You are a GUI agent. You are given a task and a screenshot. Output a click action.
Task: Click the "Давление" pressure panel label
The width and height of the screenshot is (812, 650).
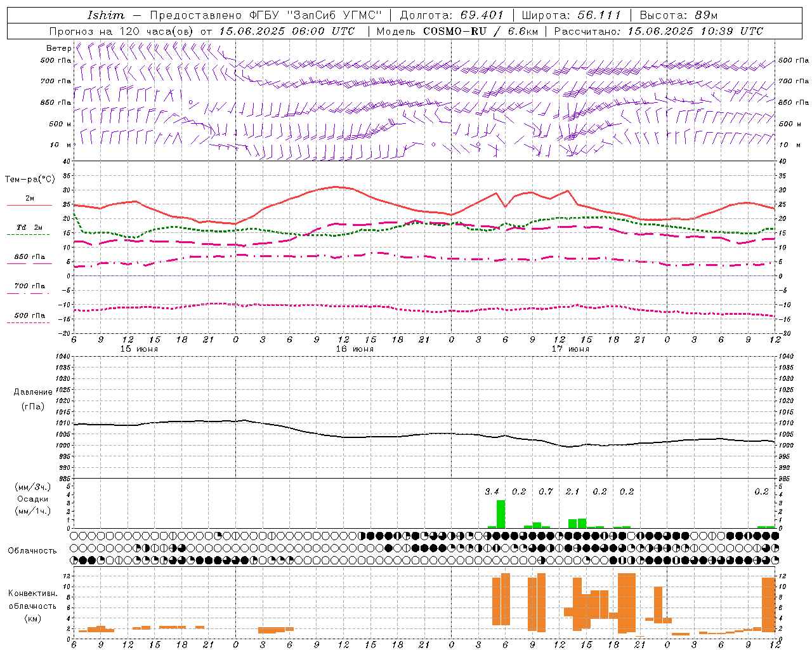coord(33,392)
